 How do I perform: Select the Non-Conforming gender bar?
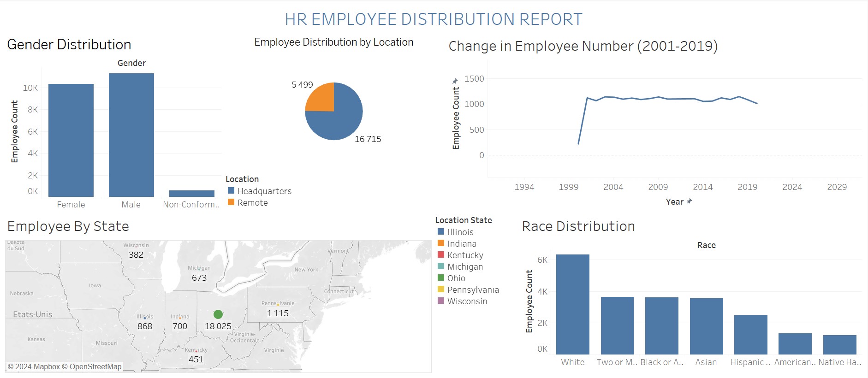[192, 194]
